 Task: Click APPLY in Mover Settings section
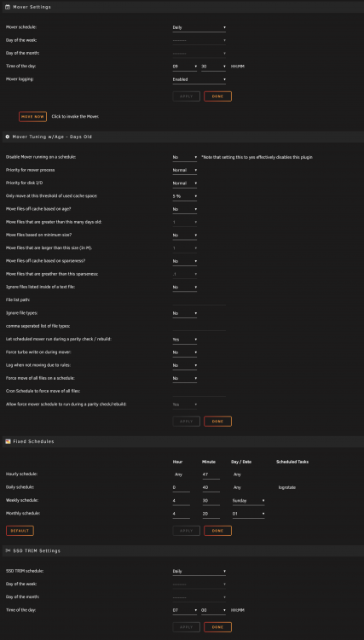pos(187,96)
